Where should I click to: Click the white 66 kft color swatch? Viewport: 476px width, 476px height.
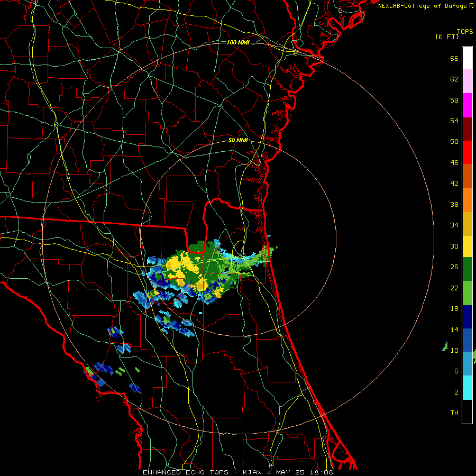[467, 58]
